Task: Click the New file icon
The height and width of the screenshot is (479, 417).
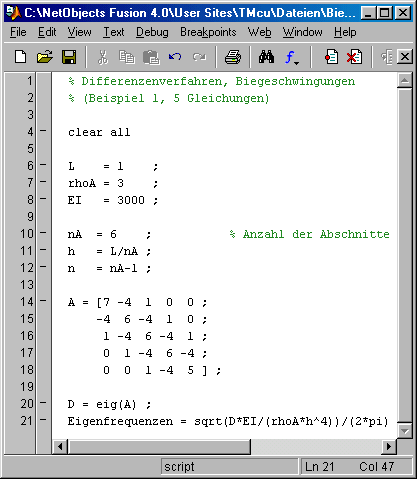Action: (x=21, y=57)
